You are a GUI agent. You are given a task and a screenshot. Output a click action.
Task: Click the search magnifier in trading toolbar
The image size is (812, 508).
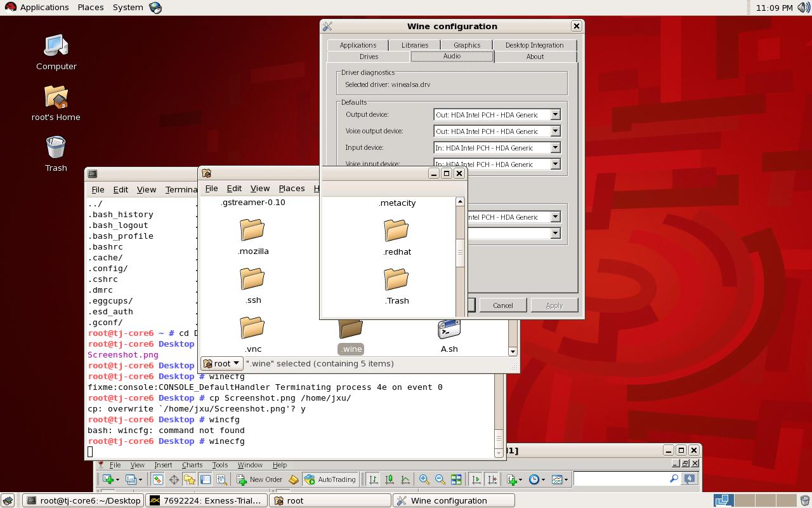coord(674,479)
